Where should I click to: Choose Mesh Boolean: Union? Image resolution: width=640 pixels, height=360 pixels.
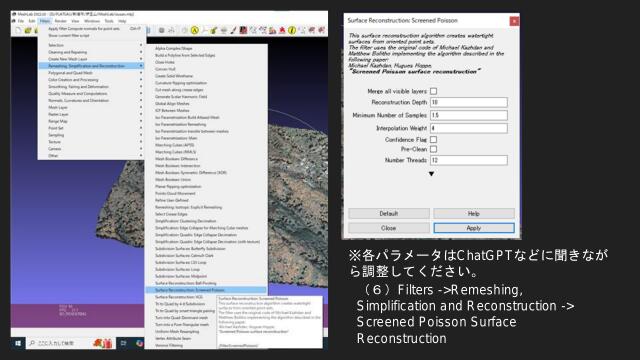(x=207, y=180)
